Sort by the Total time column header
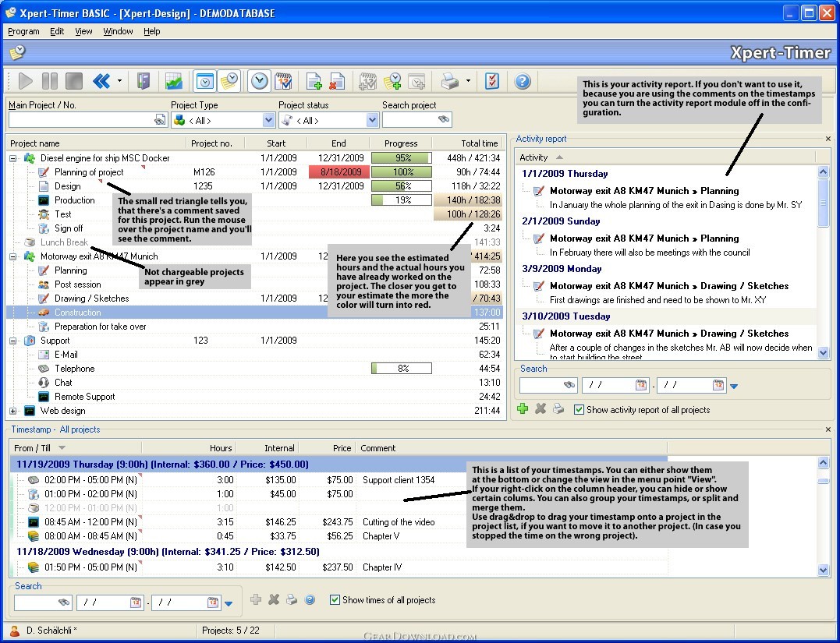This screenshot has height=643, width=840. 468,143
